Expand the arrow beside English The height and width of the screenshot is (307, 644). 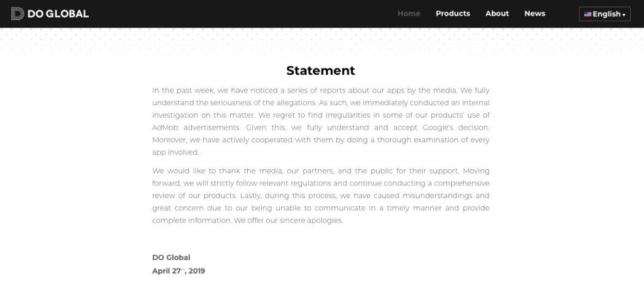coord(624,14)
